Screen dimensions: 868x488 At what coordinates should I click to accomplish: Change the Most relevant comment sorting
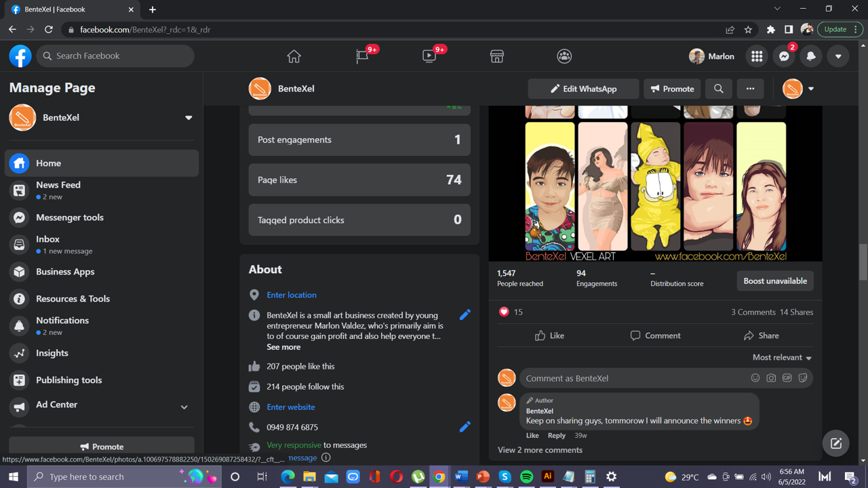pos(782,357)
